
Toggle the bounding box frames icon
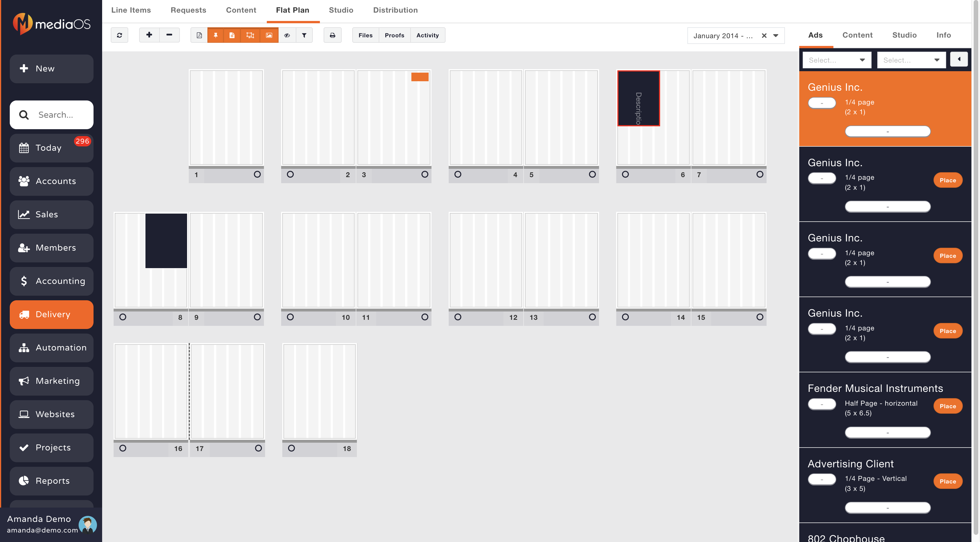[x=250, y=35]
